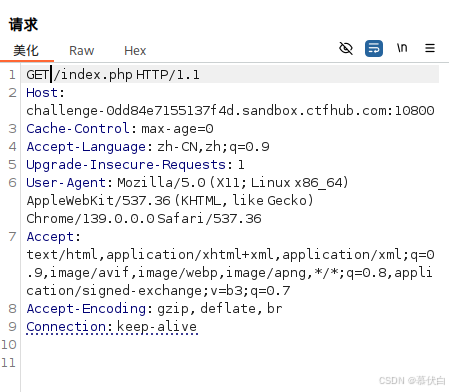Click the zh-CN,zh;q=0.9 value
The height and width of the screenshot is (392, 449).
(x=213, y=147)
